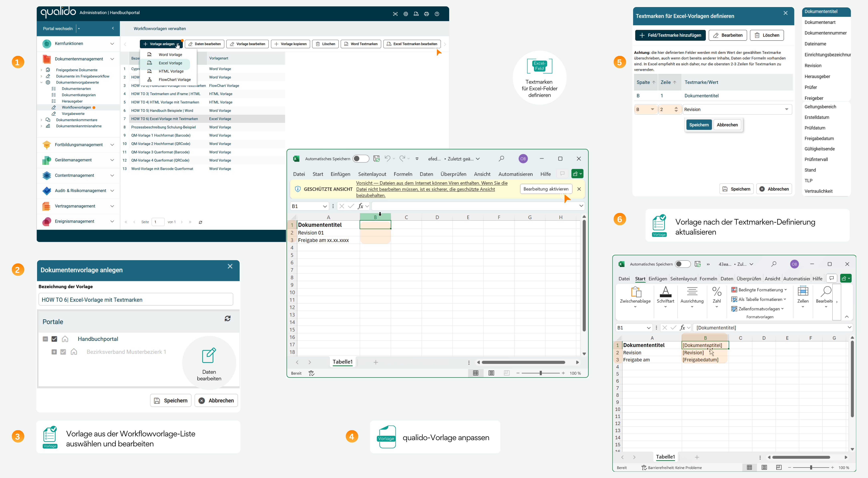Open the help question mark icon
Screen dimensions: 868x478
pyautogui.click(x=437, y=14)
